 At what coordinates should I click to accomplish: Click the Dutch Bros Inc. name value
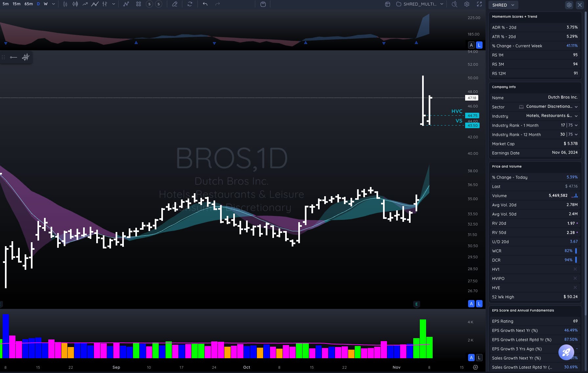pos(563,97)
